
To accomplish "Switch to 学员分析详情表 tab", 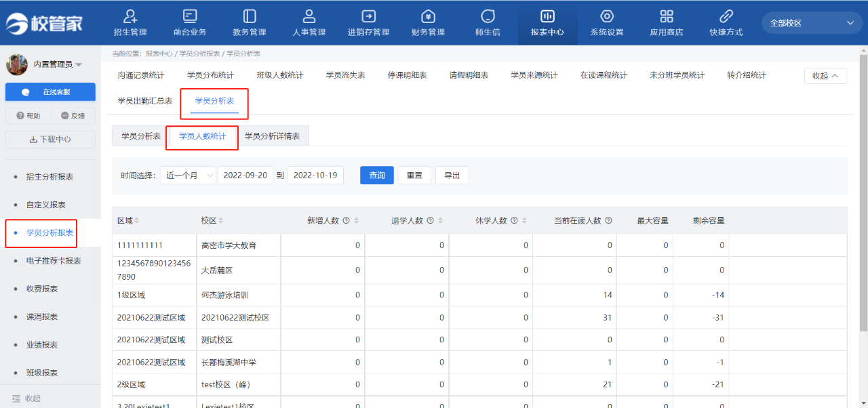I will (276, 136).
